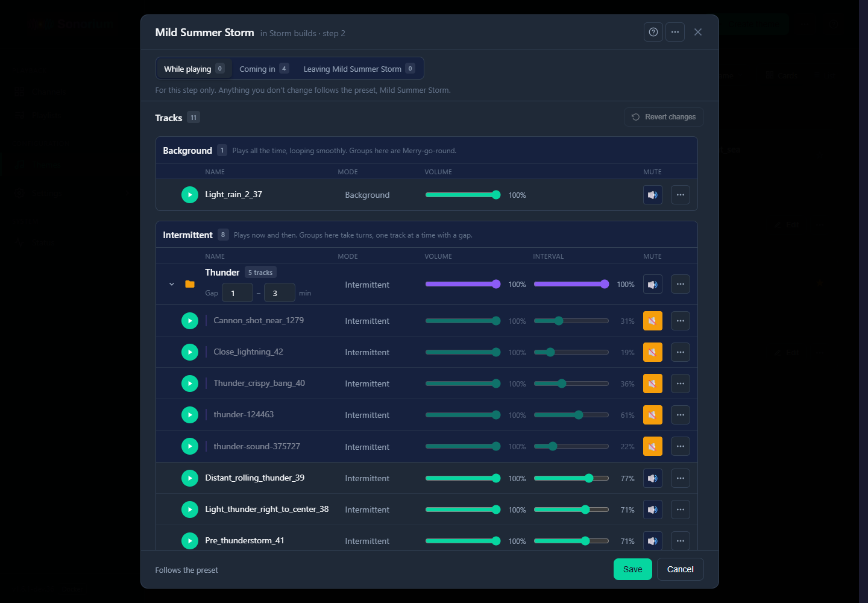The height and width of the screenshot is (603, 868).
Task: Play Light_thunder_right_to_center_38 preview
Action: 190,510
